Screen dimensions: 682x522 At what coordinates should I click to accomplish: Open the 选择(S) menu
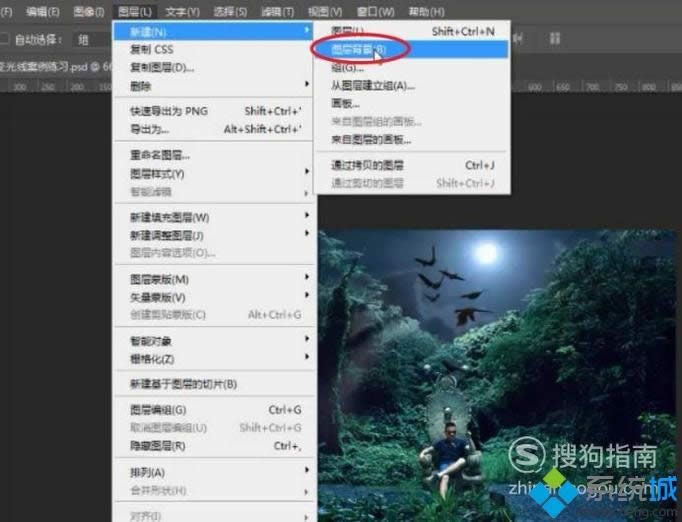coord(230,12)
